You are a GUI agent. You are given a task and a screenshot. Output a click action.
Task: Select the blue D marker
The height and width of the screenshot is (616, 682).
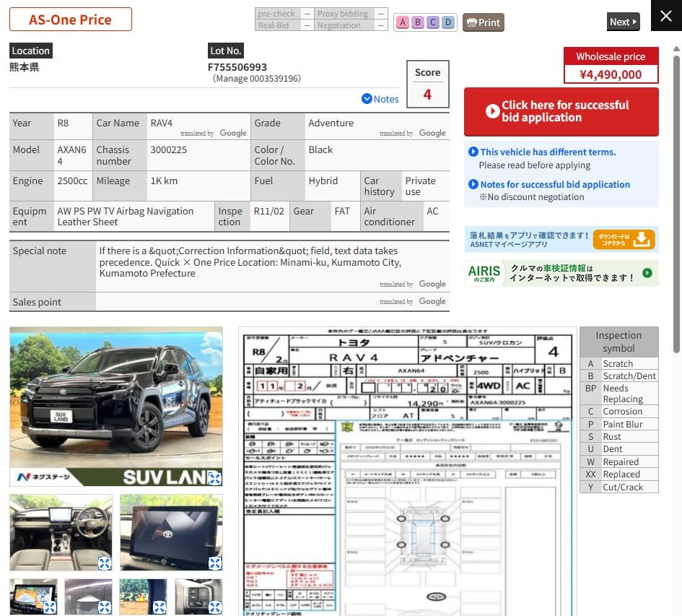click(448, 22)
